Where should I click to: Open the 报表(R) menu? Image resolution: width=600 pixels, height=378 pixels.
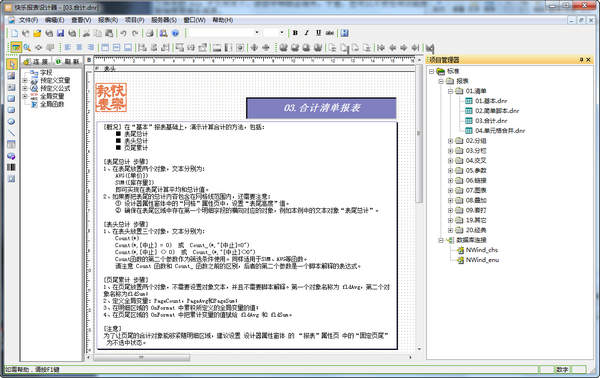click(108, 20)
